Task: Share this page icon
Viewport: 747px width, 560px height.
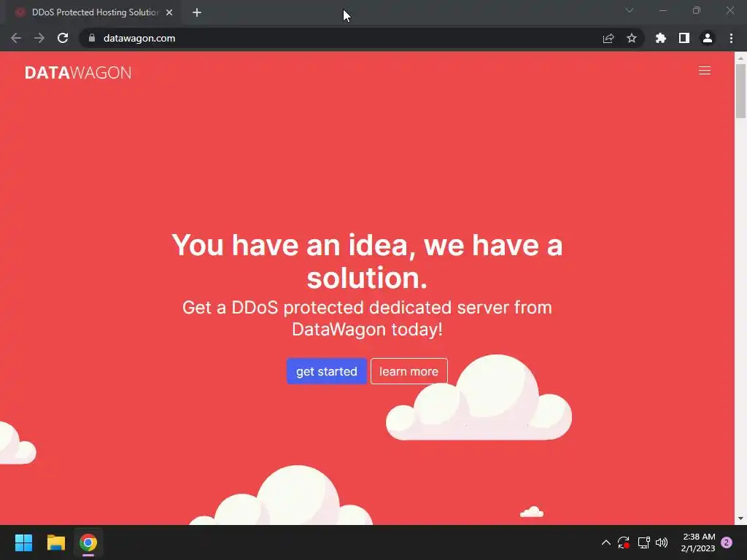Action: [608, 38]
